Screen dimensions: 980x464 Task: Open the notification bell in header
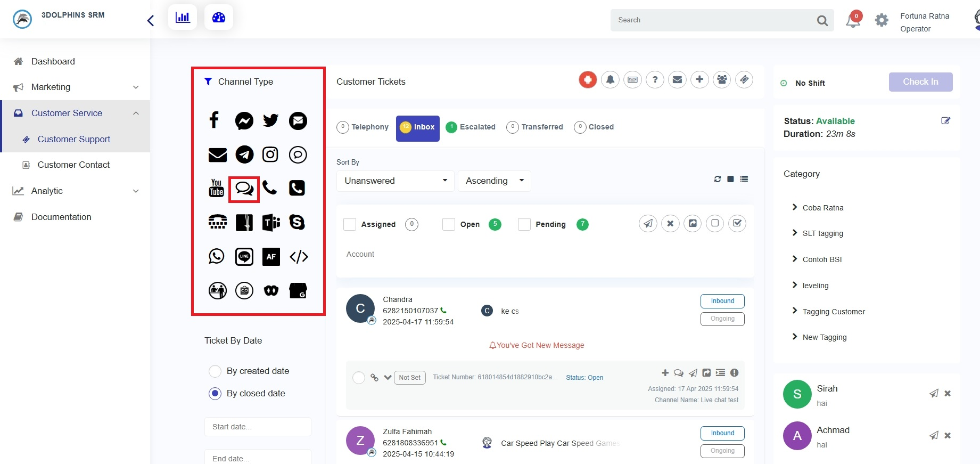click(x=853, y=21)
